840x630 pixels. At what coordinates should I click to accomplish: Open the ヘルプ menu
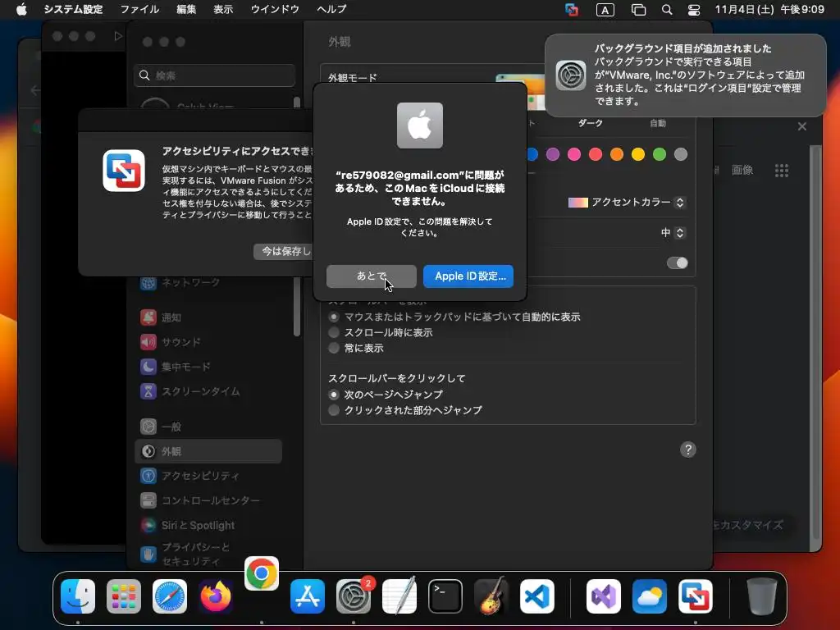(x=331, y=9)
